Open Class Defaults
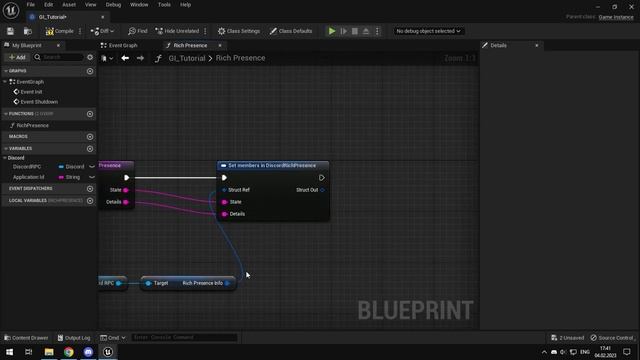 point(291,31)
